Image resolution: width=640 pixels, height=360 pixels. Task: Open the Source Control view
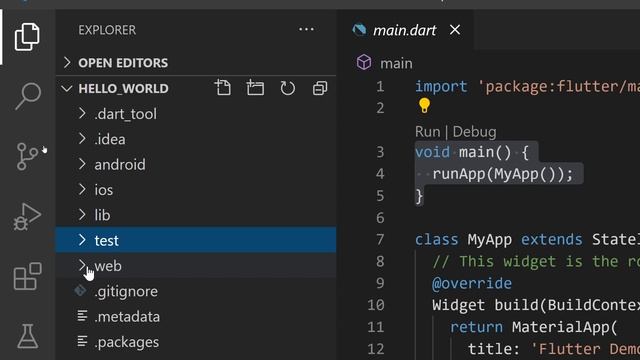coord(27,156)
